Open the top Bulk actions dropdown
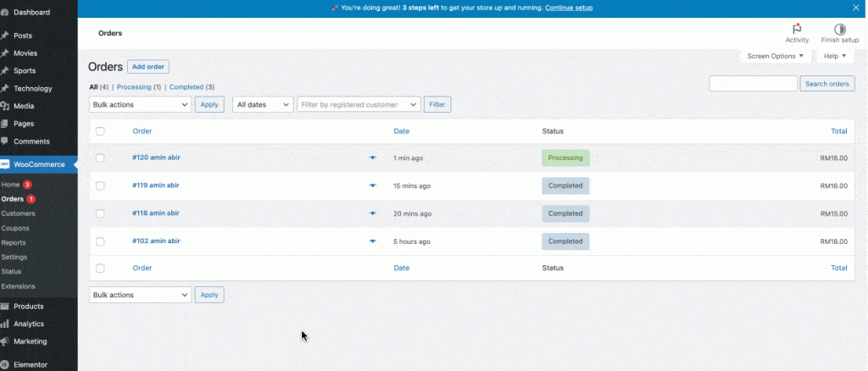Screen dimensions: 868x371 (x=140, y=104)
